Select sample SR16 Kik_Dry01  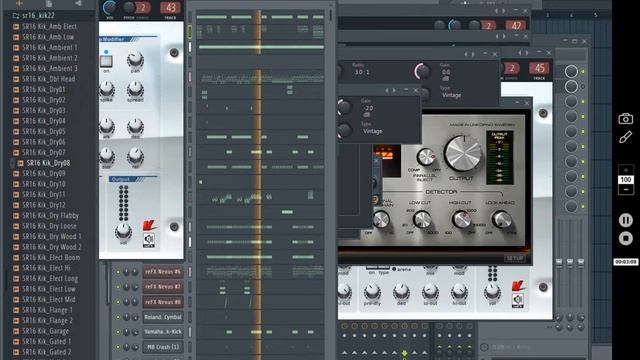pos(43,89)
